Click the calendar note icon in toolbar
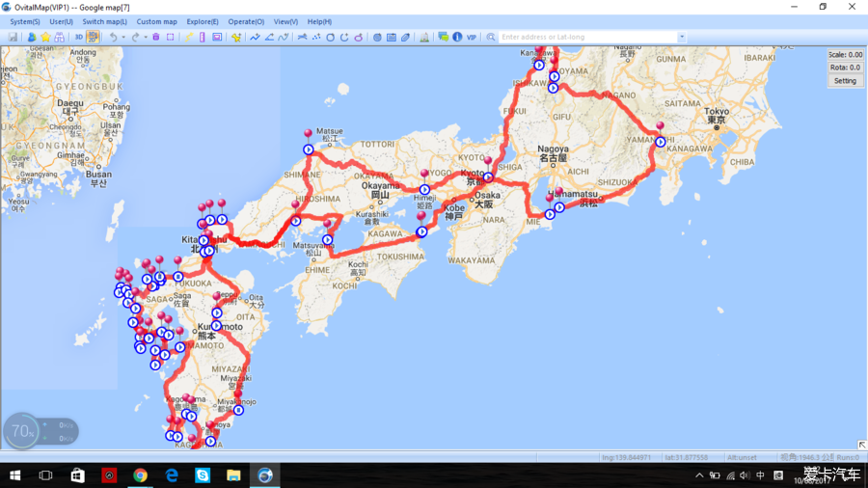The width and height of the screenshot is (868, 488). 392,37
